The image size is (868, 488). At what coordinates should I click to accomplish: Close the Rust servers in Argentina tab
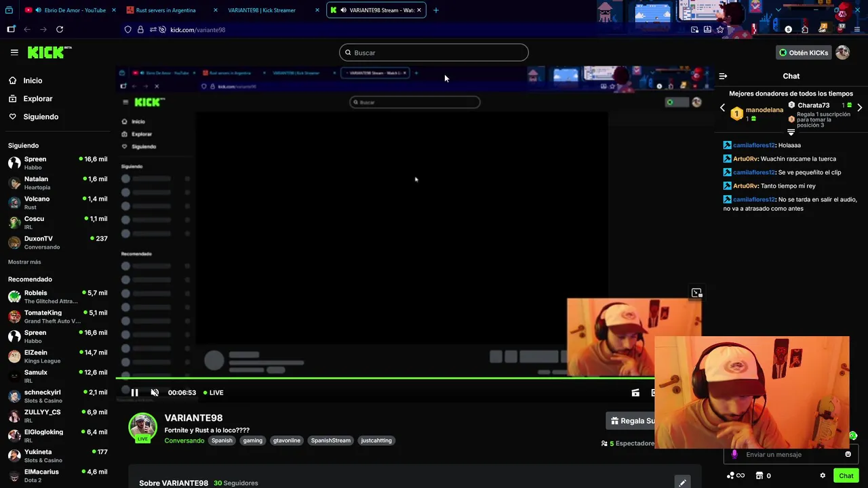tap(216, 10)
